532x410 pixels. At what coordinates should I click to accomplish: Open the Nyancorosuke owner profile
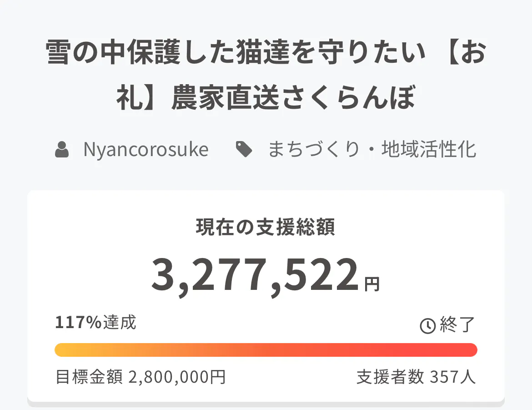(x=146, y=150)
